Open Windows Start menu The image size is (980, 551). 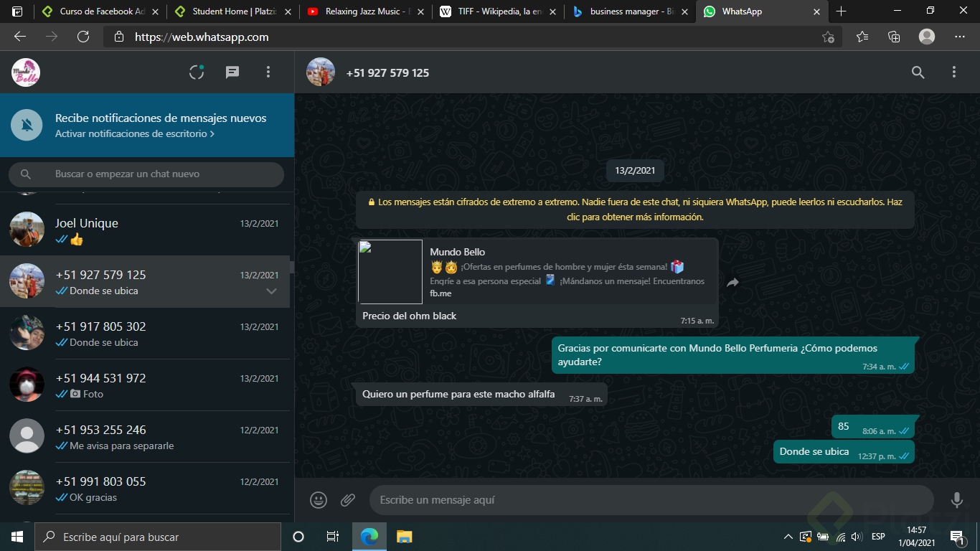17,537
